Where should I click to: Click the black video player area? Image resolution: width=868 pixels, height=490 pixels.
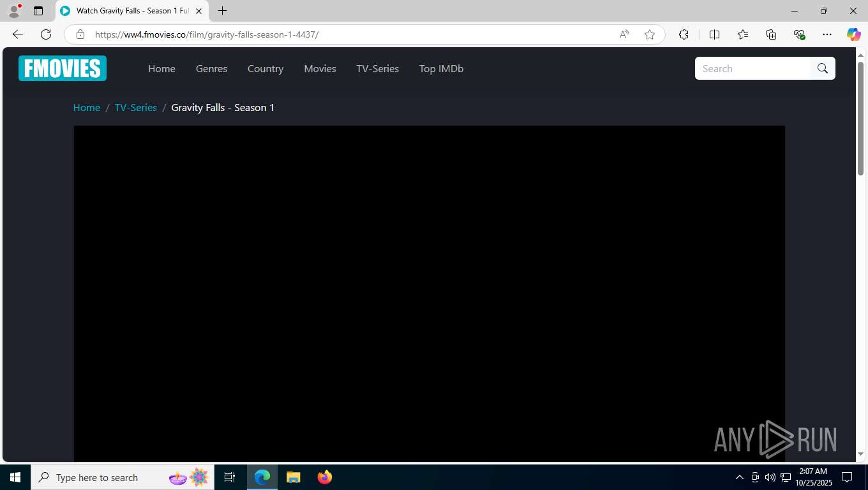[429, 293]
